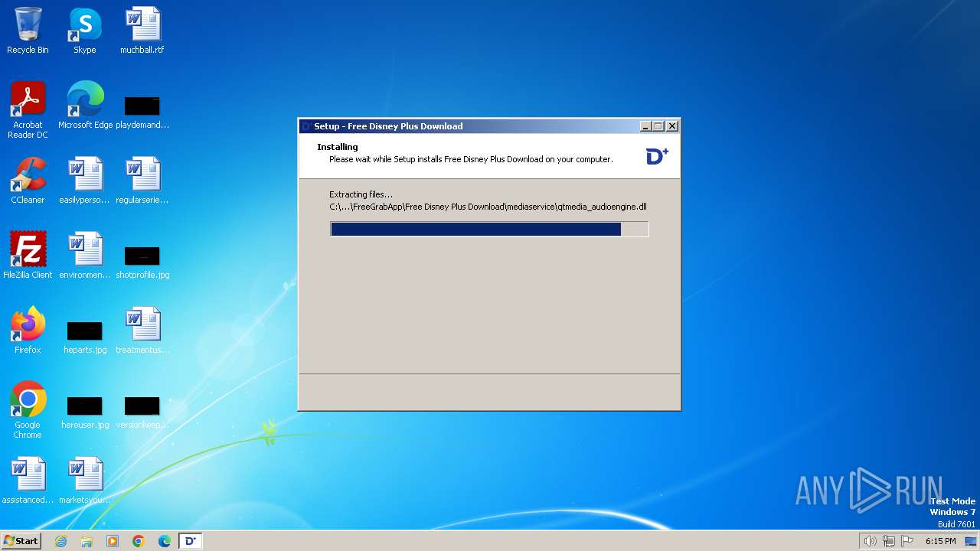Open CCleaner desktop shortcut

[x=28, y=181]
